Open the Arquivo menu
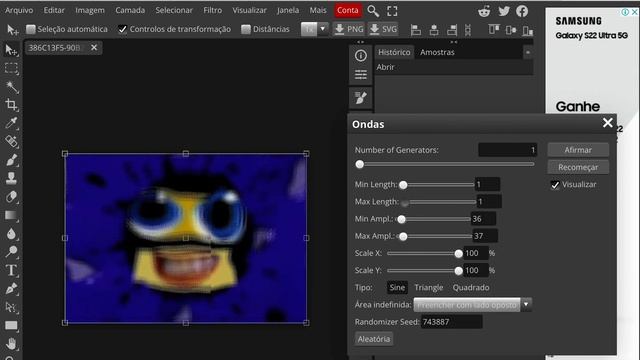Image resolution: width=640 pixels, height=360 pixels. coord(19,10)
